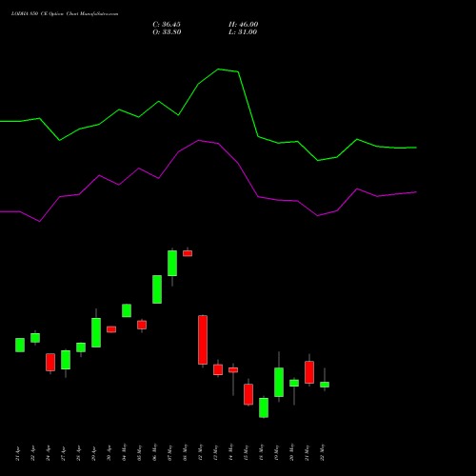476x476 pixels.
Task: Click the '04 May' date label
Action: 125,452
